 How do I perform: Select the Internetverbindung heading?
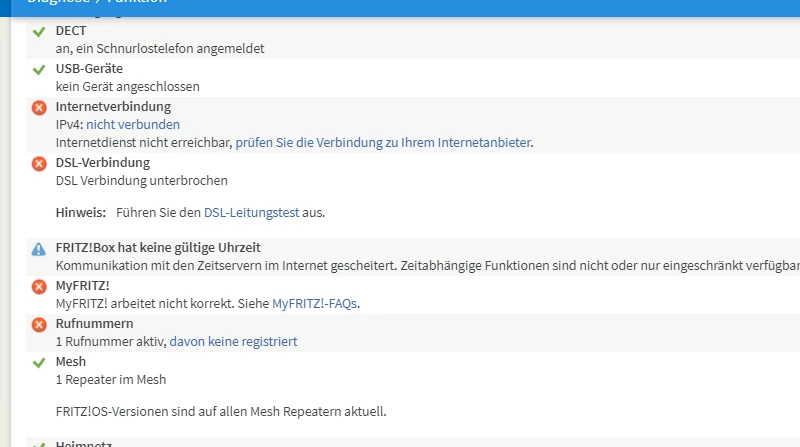113,106
